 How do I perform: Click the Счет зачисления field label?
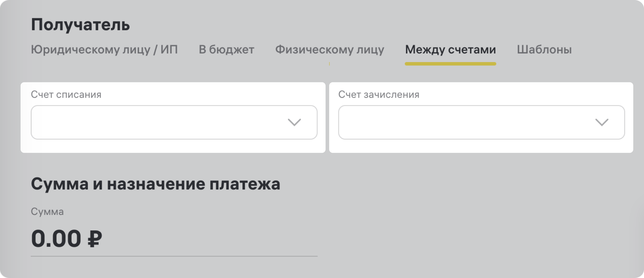click(379, 95)
